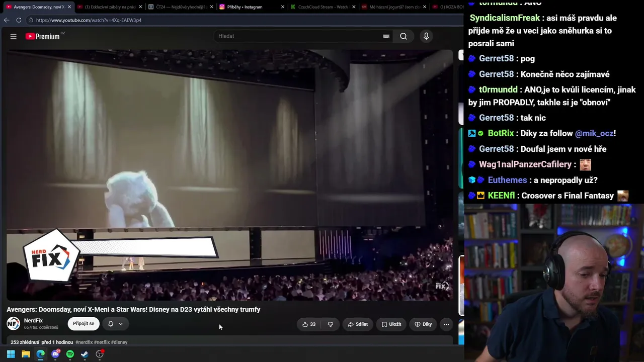
Task: Click the video title text
Action: point(133,309)
